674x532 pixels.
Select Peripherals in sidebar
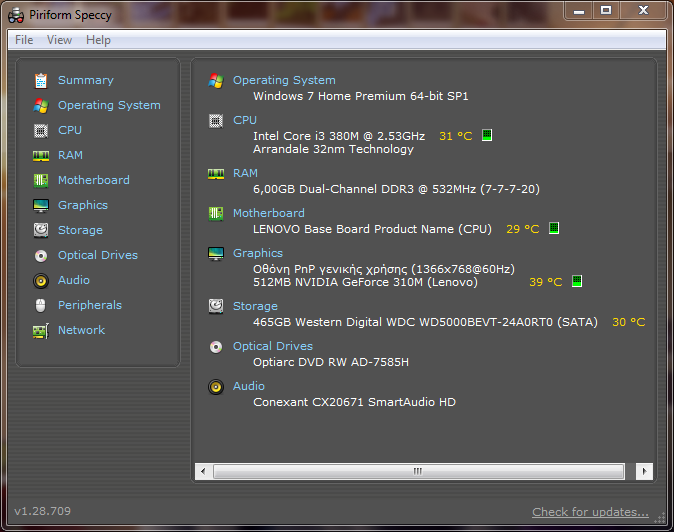90,305
